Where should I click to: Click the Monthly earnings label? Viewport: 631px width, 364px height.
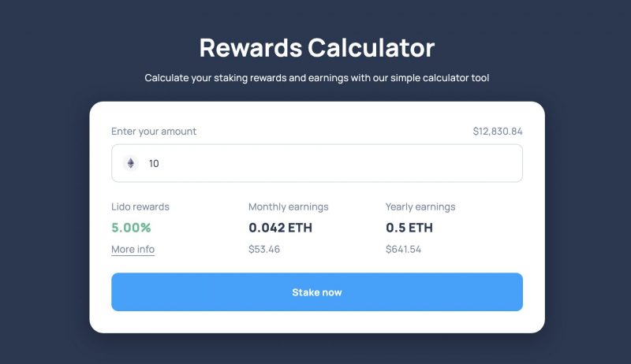(288, 207)
